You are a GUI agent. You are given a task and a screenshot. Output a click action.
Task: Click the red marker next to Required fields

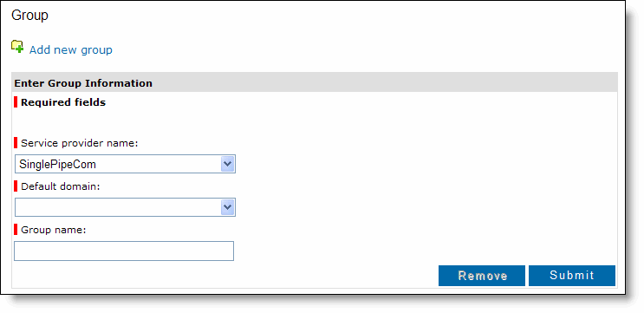[x=16, y=101]
